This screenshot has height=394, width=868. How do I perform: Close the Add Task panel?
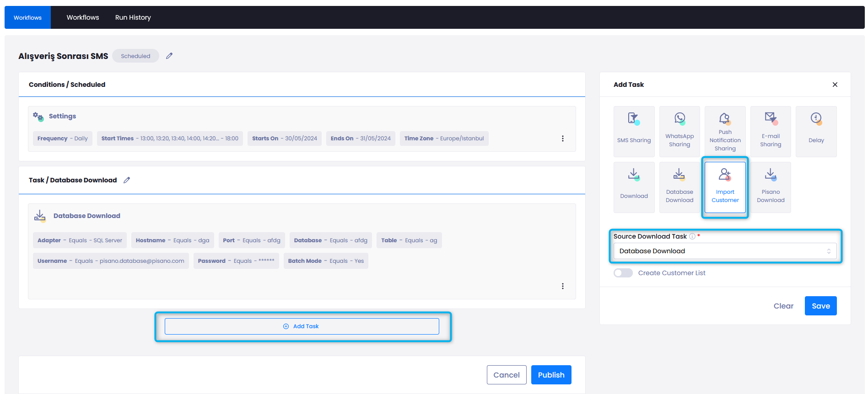(x=835, y=85)
